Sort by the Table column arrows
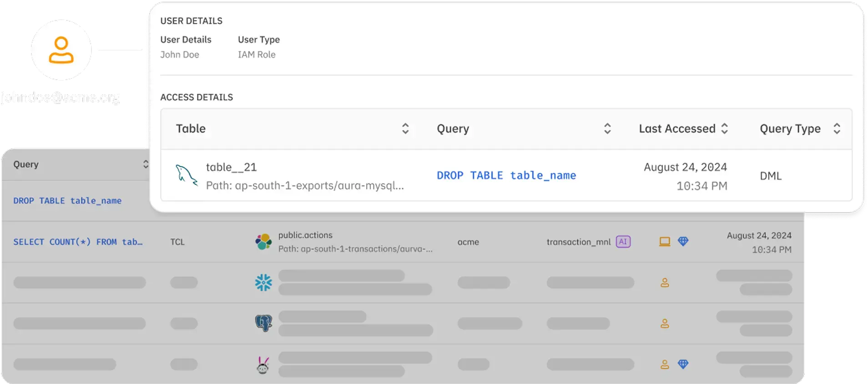Viewport: 868px width, 384px height. point(405,129)
